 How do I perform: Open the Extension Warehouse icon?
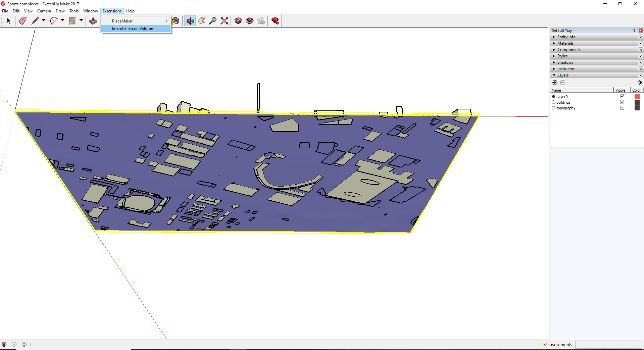click(250, 21)
